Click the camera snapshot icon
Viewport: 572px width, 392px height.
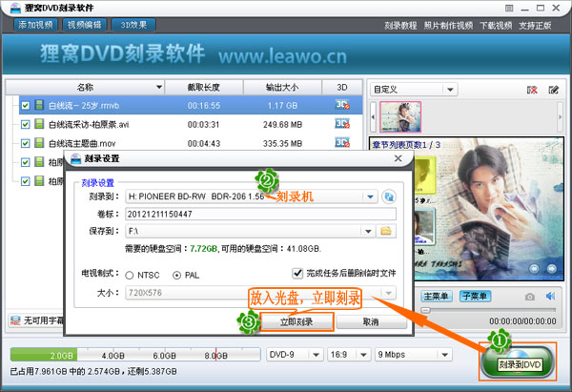[530, 297]
